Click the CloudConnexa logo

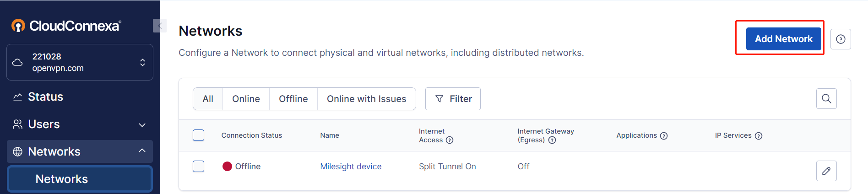(x=66, y=26)
